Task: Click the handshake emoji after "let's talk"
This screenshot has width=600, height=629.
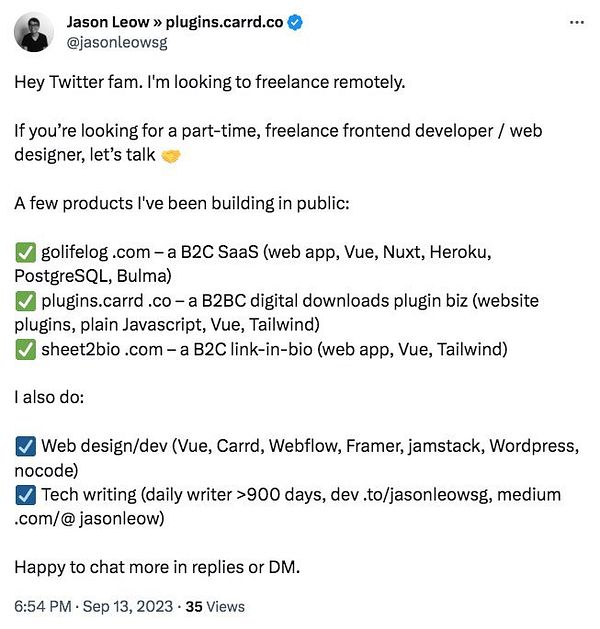Action: tap(173, 157)
